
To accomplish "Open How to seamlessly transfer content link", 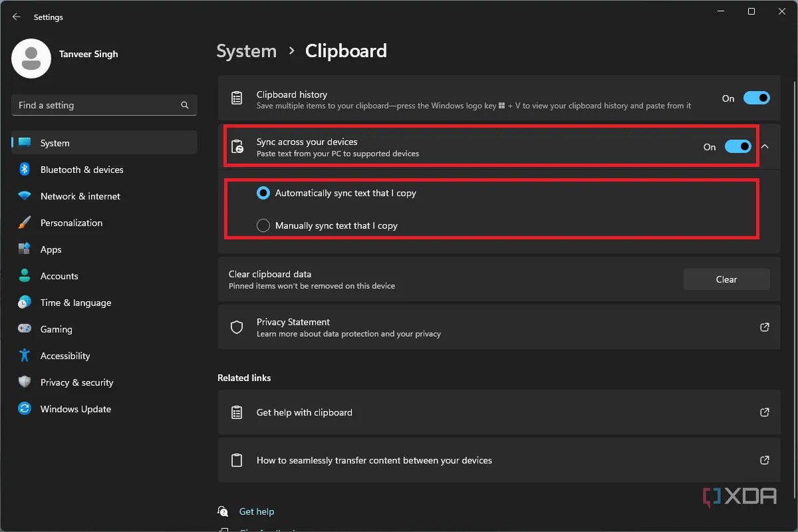I will [374, 460].
